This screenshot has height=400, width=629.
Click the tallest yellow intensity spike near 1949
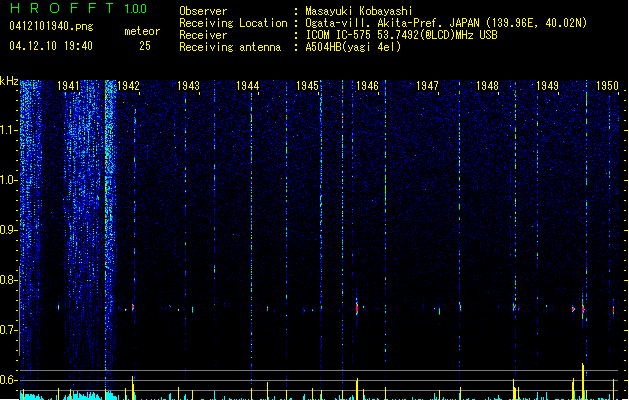(x=583, y=381)
